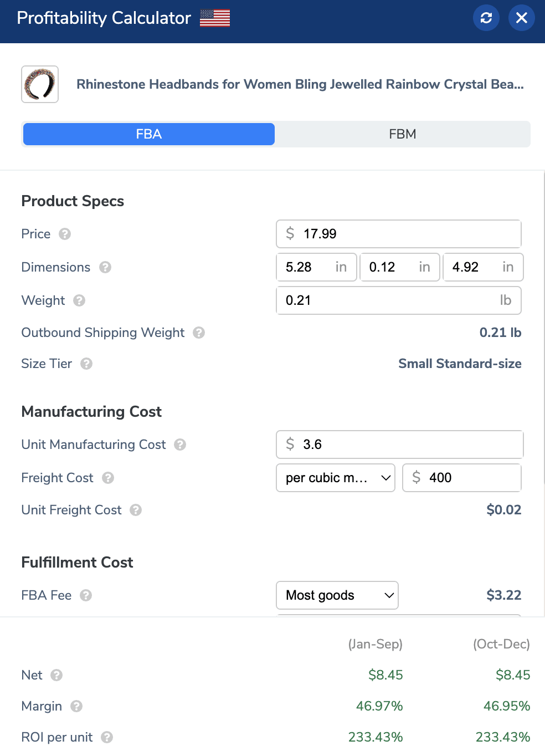545x756 pixels.
Task: Click the refresh icon in the header
Action: 486,18
